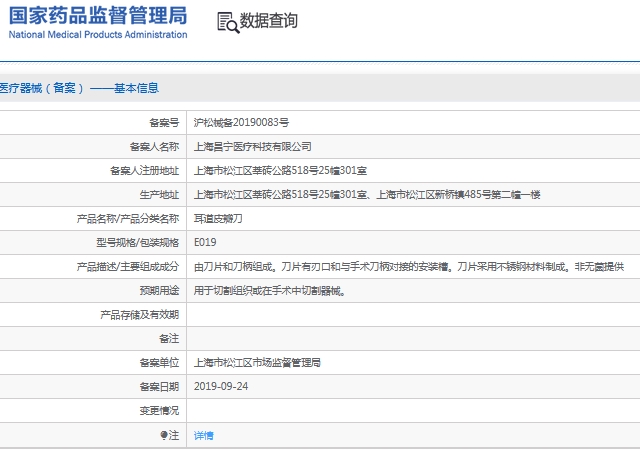Image resolution: width=640 pixels, height=458 pixels.
Task: Click the 型号规格/包装规格 label
Action: 138,242
